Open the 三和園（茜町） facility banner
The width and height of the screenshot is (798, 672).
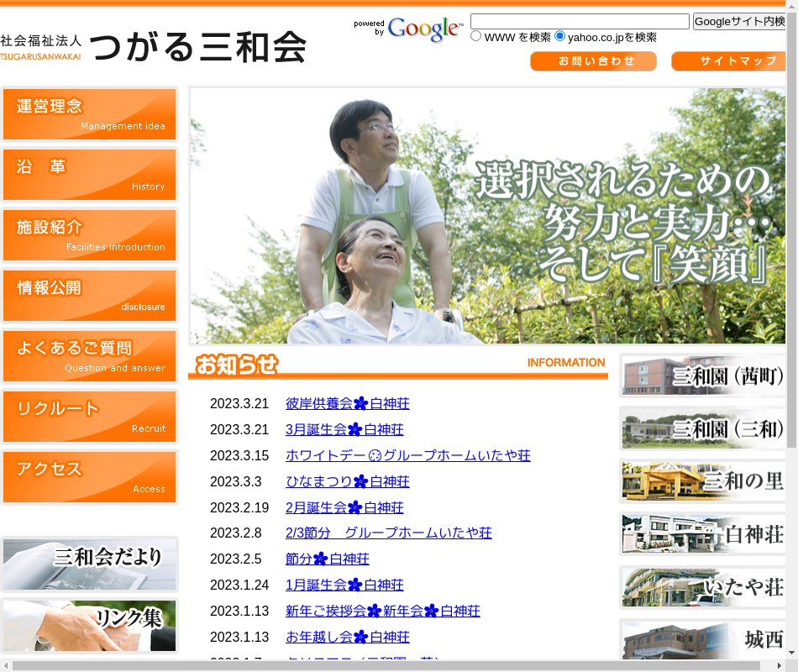(703, 375)
